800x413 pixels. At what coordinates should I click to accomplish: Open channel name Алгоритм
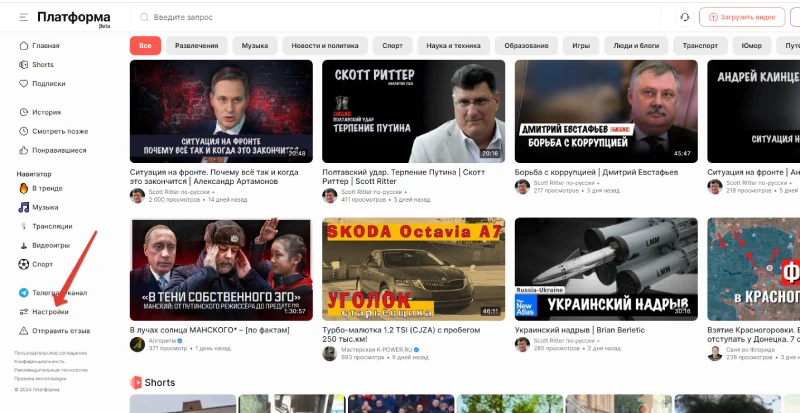coord(162,341)
